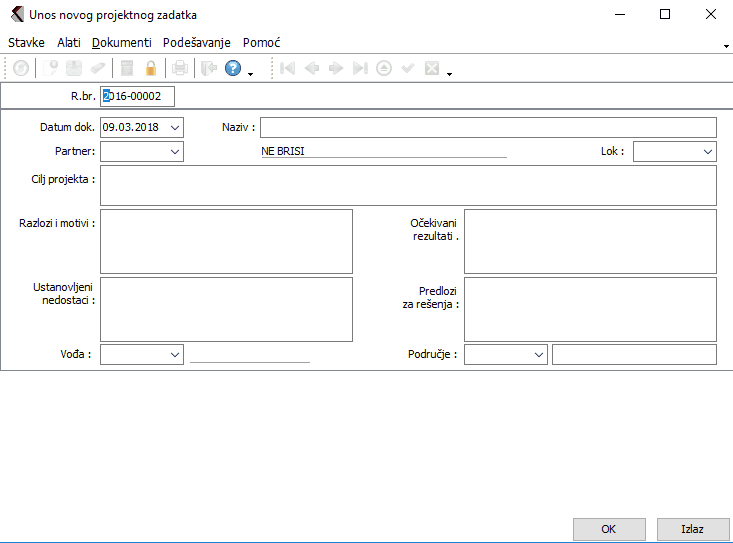Viewport: 733px width, 543px height.
Task: Go to first record navigation icon
Action: (288, 69)
